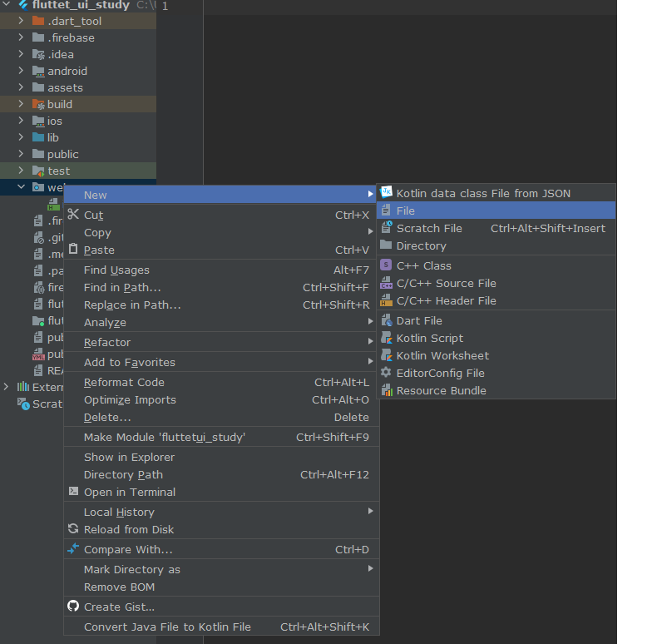Viewport: 647px width, 644px height.
Task: Click the Paste clipboard icon
Action: pos(73,249)
